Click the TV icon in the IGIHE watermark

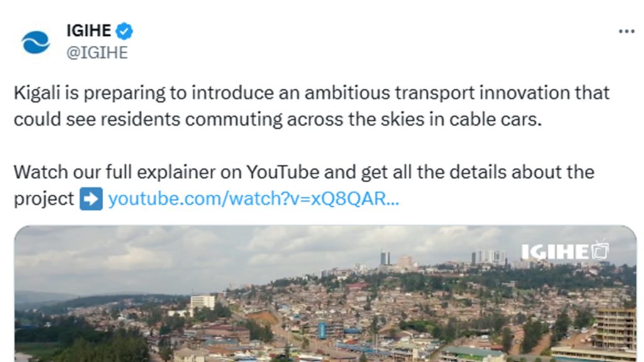[x=600, y=250]
